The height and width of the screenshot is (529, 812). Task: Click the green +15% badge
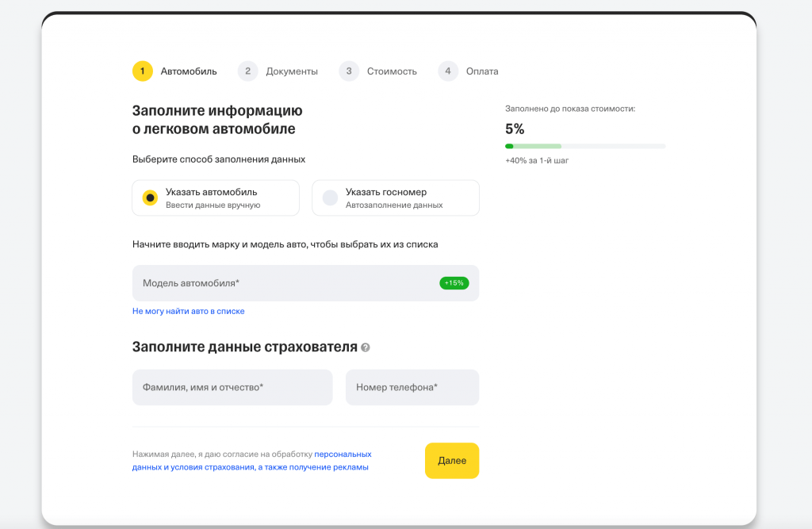point(454,283)
